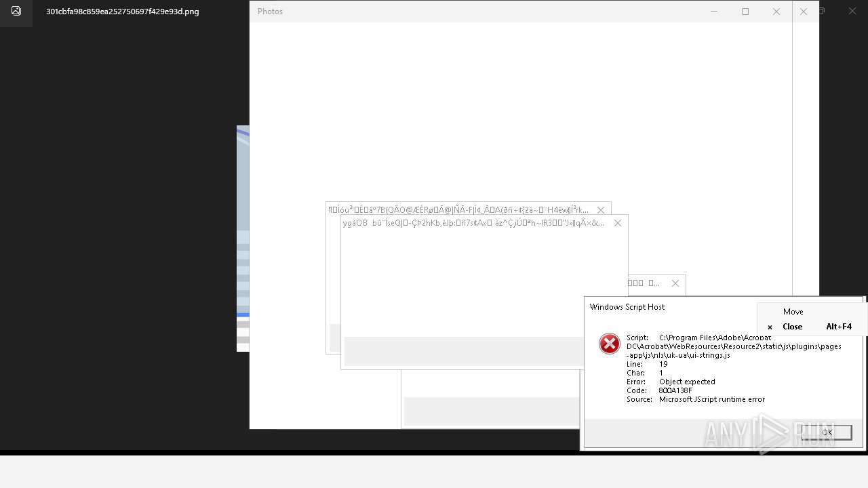868x488 pixels.
Task: Close the background viewer window at far right
Action: coord(852,12)
